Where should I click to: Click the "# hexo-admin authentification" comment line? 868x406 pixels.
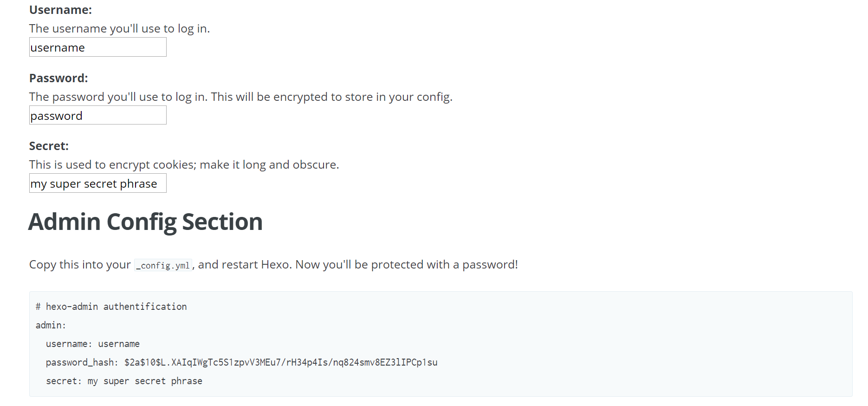click(111, 307)
